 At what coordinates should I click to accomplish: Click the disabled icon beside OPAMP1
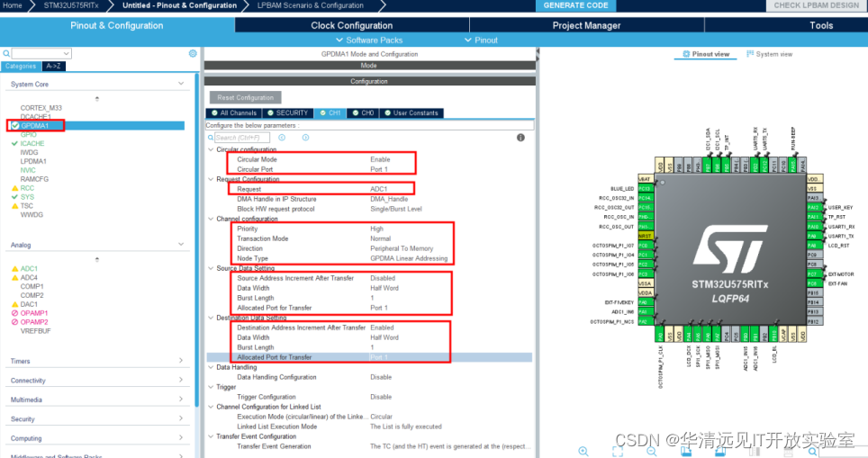point(15,313)
